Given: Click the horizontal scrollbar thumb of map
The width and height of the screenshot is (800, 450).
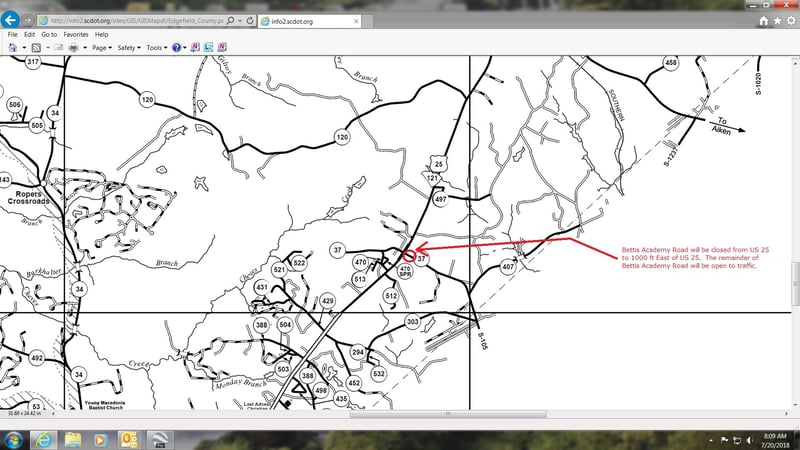Looking at the screenshot, I should 448,414.
